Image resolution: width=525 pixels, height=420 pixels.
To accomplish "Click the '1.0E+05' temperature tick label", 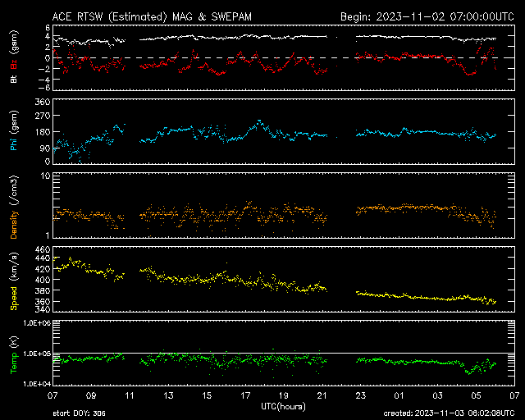I will [x=37, y=354].
